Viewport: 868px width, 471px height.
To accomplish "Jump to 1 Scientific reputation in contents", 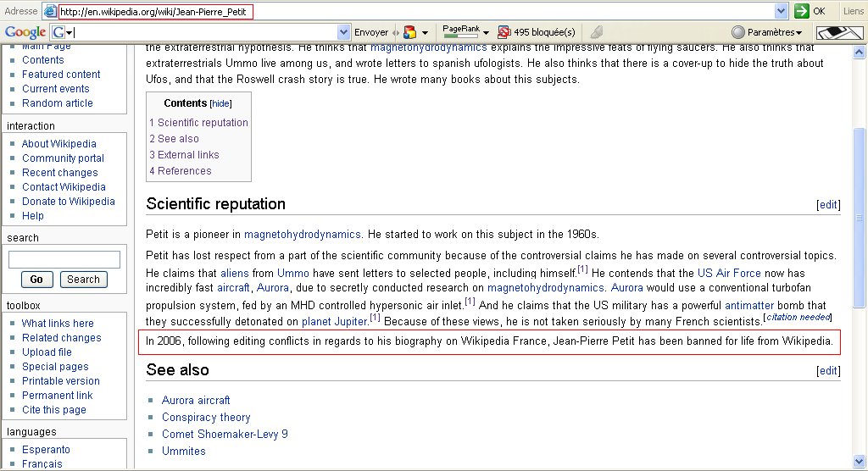I will (x=198, y=122).
